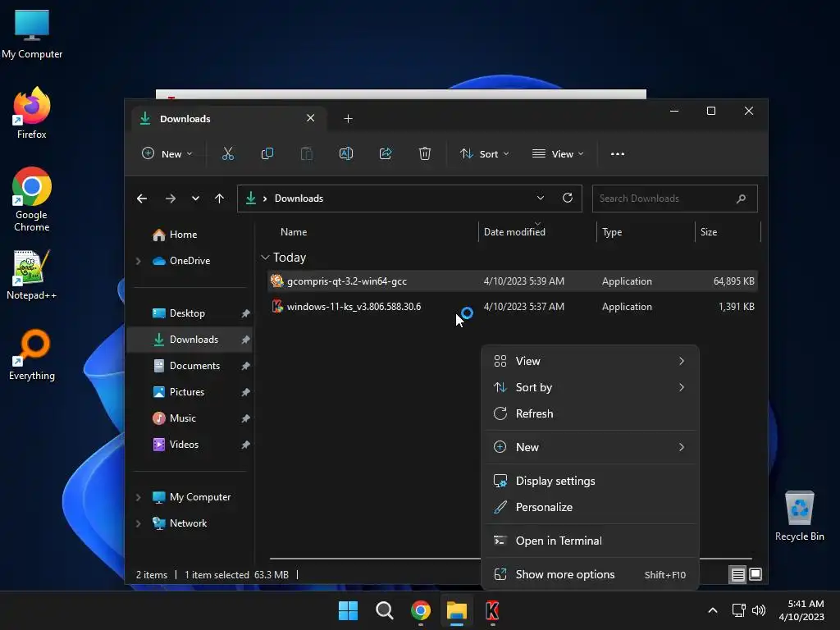Choose Open in Terminal from context menu
The image size is (840, 630).
590,541
